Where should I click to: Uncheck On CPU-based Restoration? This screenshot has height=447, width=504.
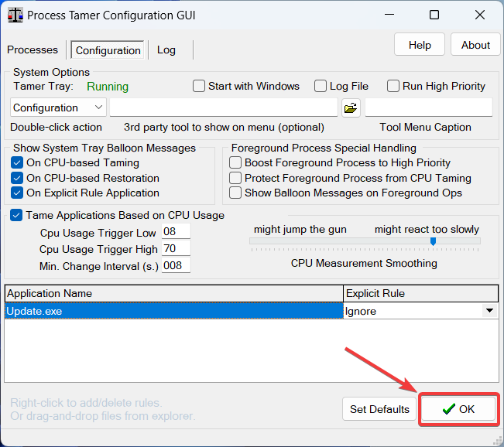point(17,178)
